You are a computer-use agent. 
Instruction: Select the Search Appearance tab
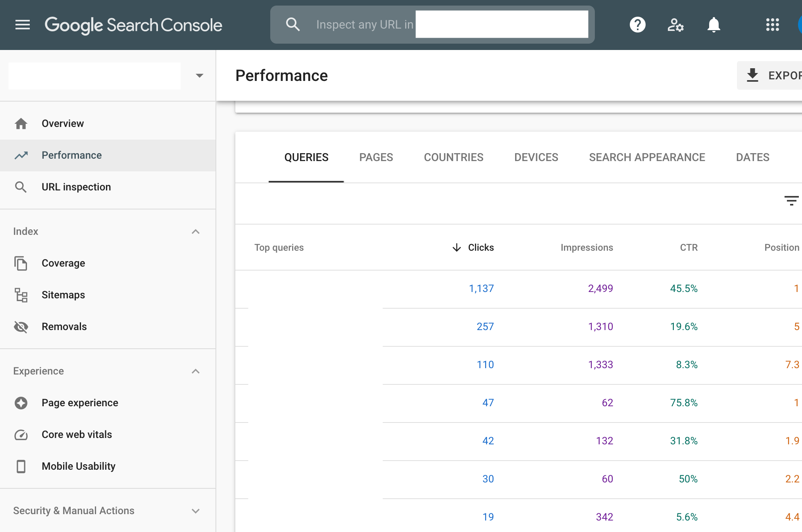tap(647, 157)
